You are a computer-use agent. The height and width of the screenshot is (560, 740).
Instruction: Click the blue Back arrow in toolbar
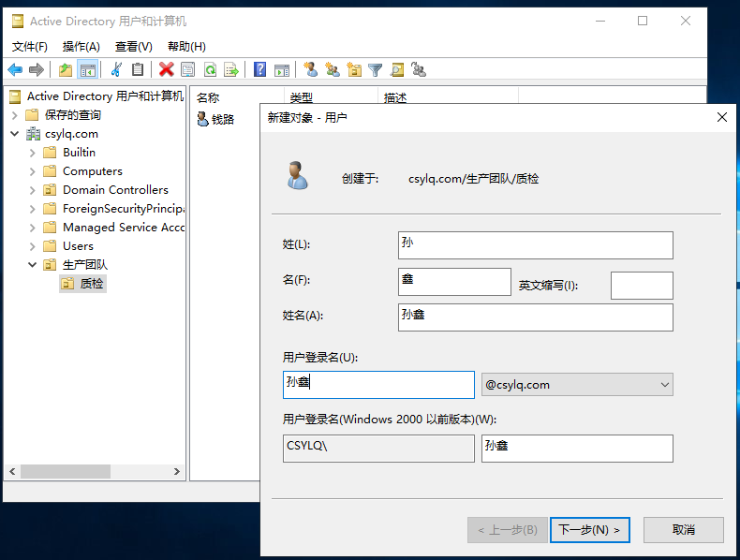(x=16, y=70)
